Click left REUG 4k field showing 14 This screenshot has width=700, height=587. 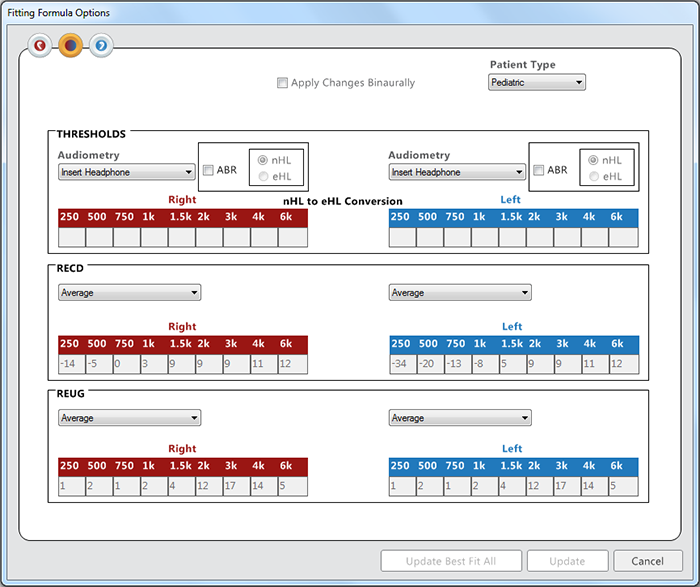[595, 486]
